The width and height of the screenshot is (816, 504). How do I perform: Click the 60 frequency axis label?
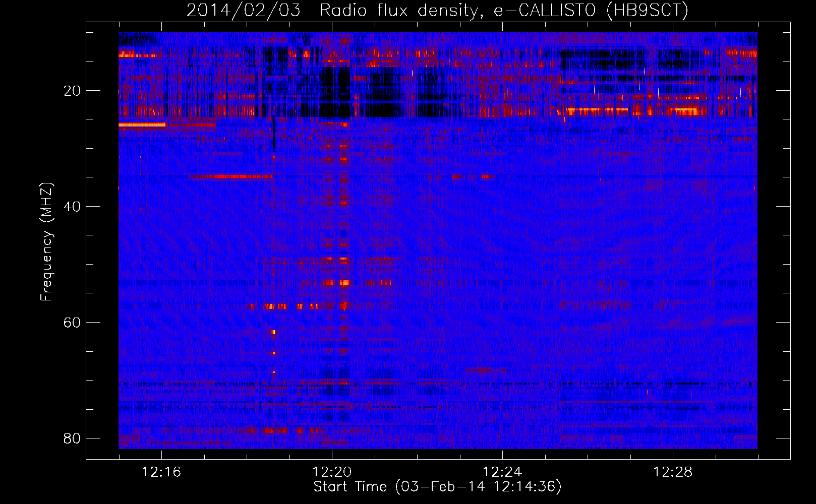[72, 323]
